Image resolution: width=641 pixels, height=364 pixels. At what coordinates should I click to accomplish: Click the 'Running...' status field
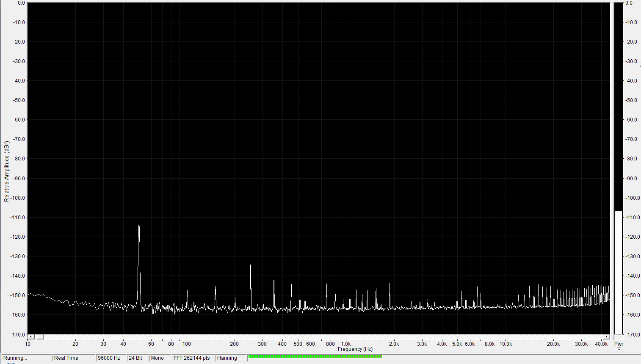tap(27, 358)
